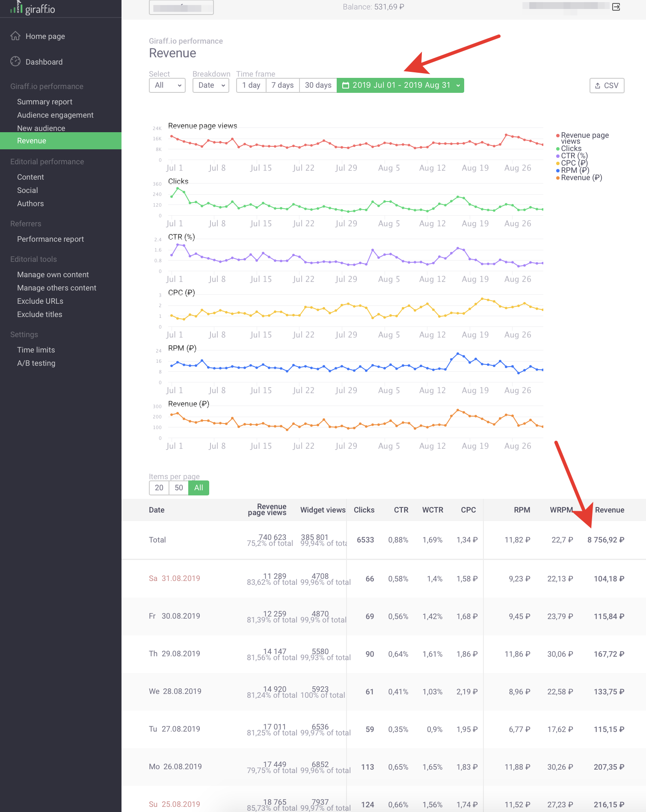This screenshot has height=812, width=646.
Task: Click the calendar icon in date range
Action: pyautogui.click(x=346, y=85)
